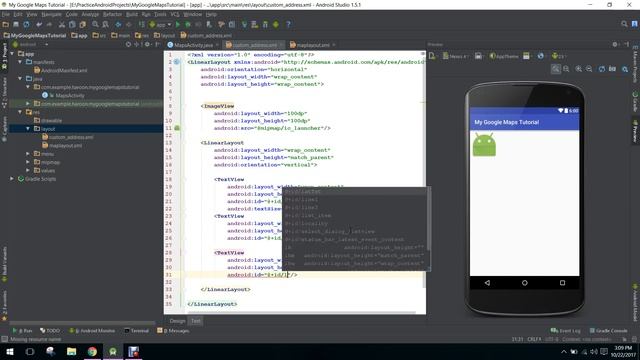Open the TODO tool window
This screenshot has width=640, height=360.
point(50,331)
